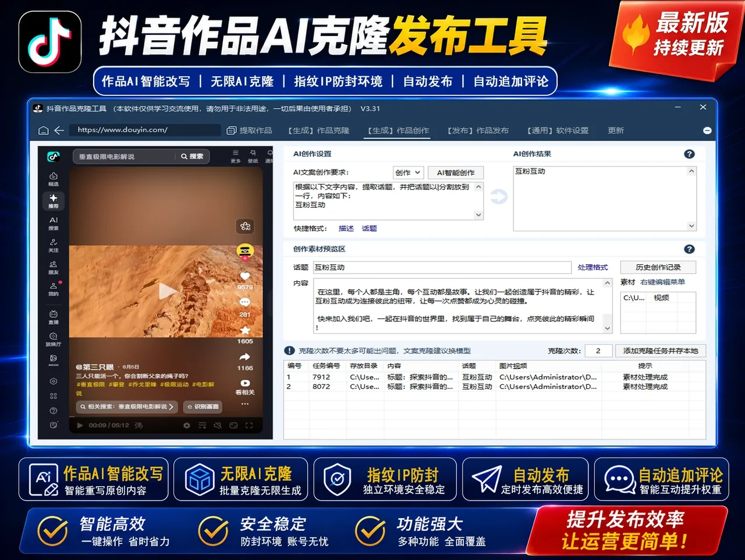Click the three-dots more options on video
This screenshot has width=745, height=560.
[245, 403]
